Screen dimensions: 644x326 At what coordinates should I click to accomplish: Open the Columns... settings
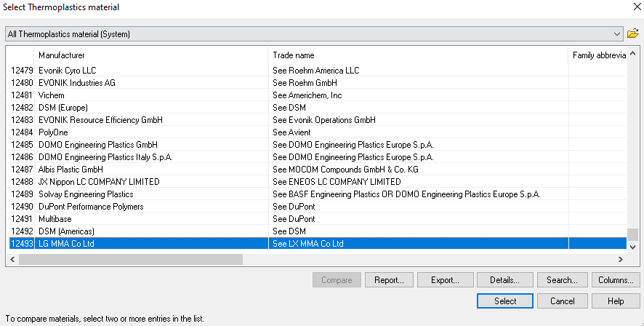pos(616,280)
